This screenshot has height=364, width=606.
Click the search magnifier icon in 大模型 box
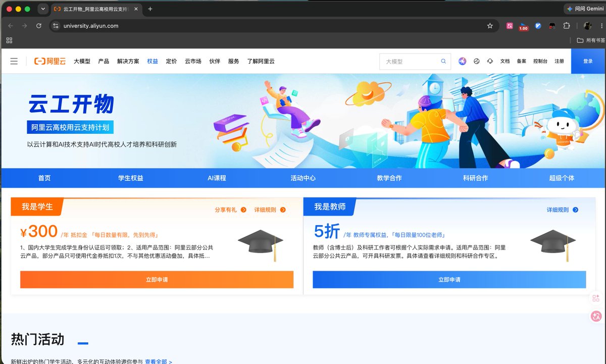(443, 61)
